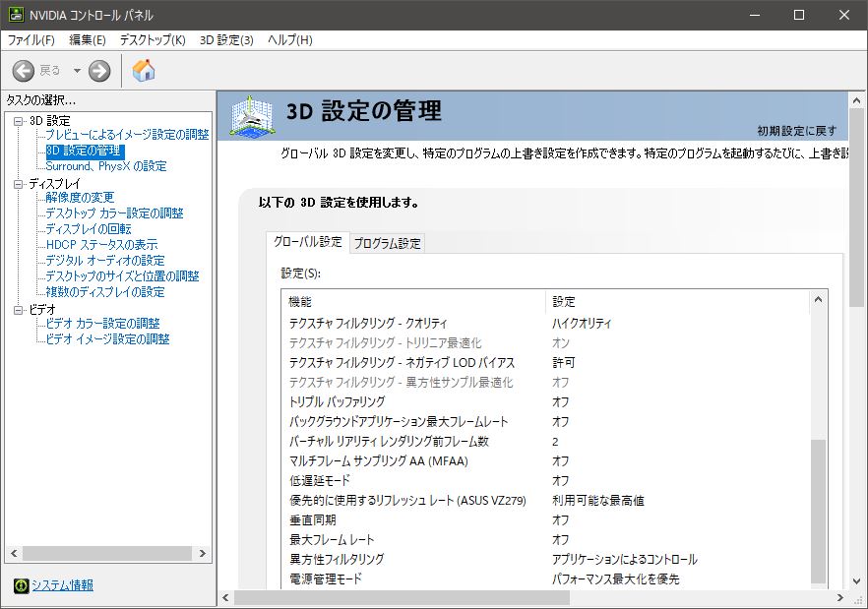
Task: Open システム情報 link
Action: 63,585
